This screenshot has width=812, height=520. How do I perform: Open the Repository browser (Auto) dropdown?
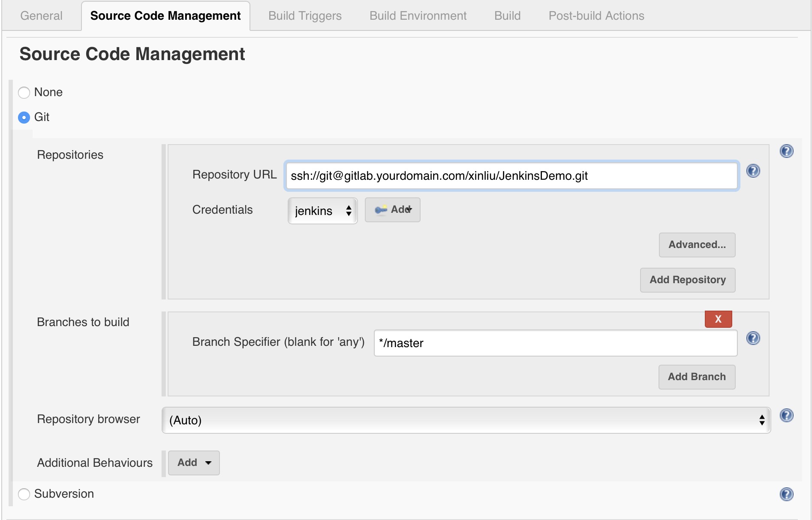click(466, 420)
